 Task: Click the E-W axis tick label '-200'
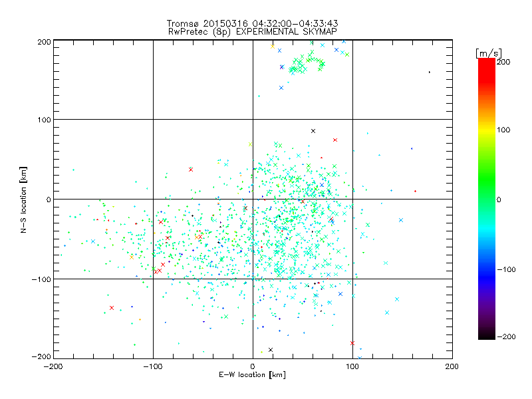53,366
